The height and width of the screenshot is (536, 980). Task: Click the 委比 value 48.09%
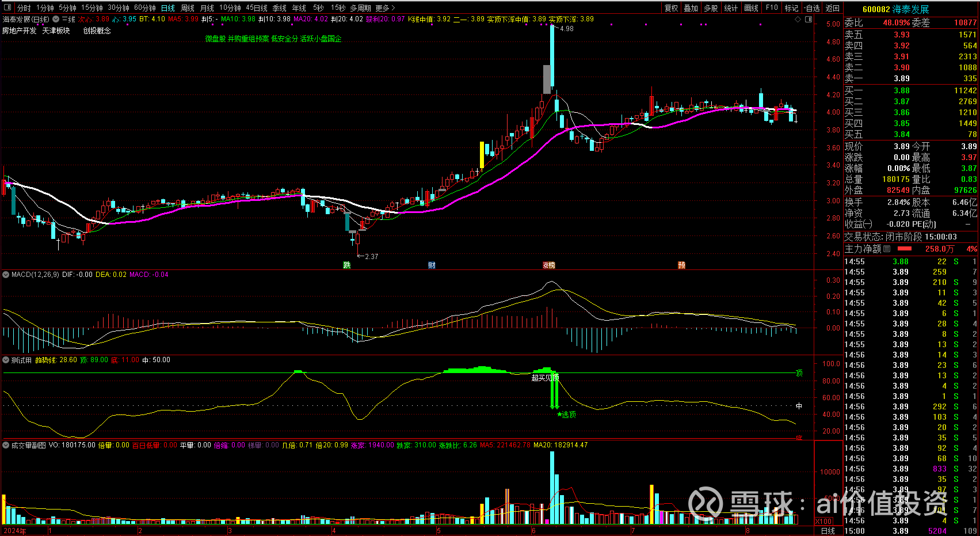point(897,22)
